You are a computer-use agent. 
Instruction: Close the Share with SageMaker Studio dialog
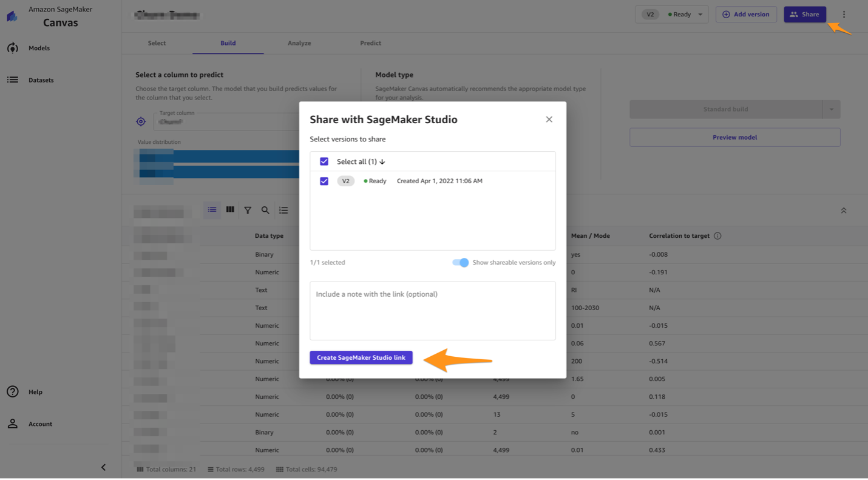pos(549,120)
